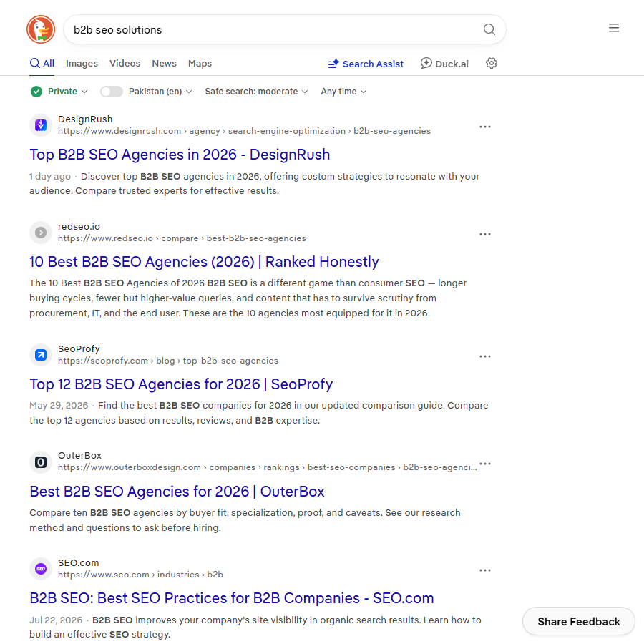Open Top B2B SEO Agencies in 2026 - DesignRush link
Screen dimensions: 644x644
pyautogui.click(x=180, y=155)
